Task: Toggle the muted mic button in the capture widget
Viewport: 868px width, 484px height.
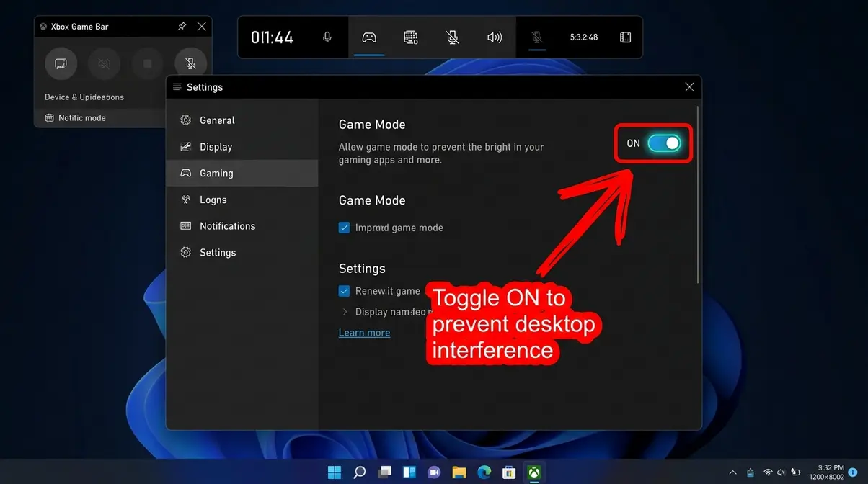Action: click(x=190, y=64)
